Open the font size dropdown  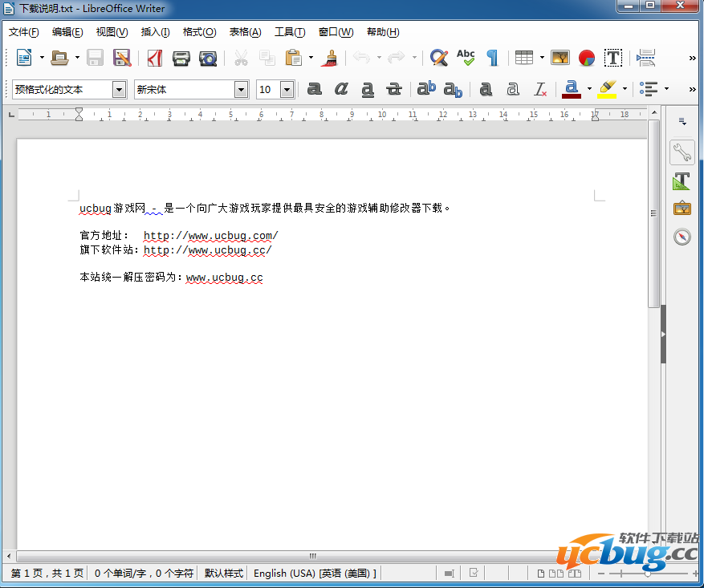tap(287, 90)
